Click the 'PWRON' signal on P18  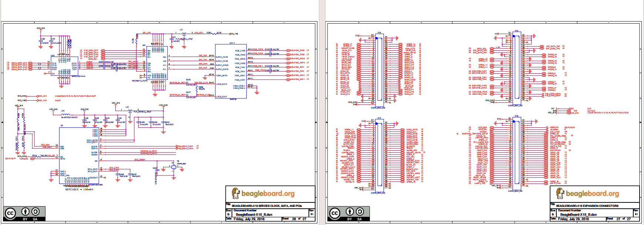[x=483, y=132]
